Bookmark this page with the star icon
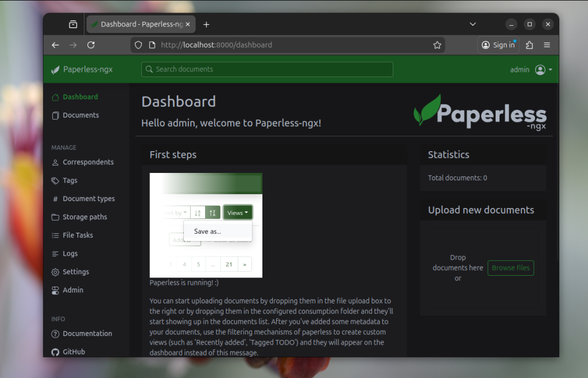Screen dimensions: 588x378 click(437, 45)
